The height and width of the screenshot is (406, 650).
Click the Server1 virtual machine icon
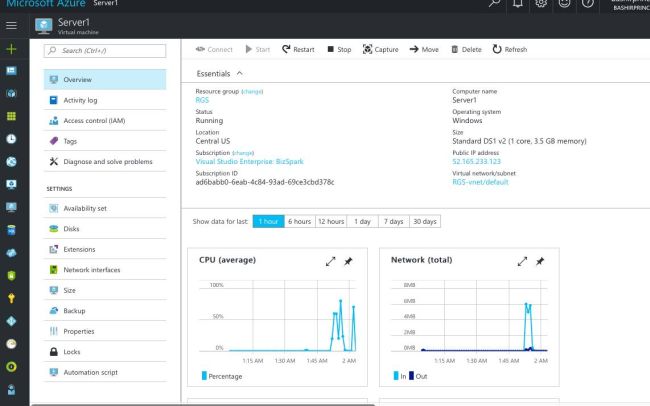[44, 26]
